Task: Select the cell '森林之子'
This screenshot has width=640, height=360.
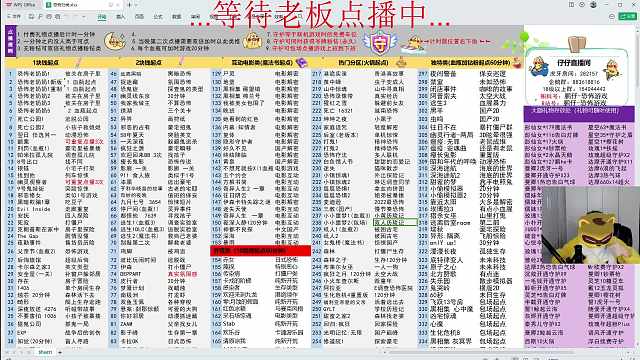Action: [x=336, y=260]
